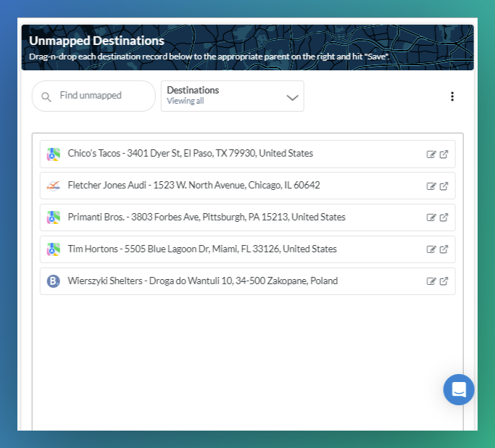Open the three-dot more options menu
The height and width of the screenshot is (448, 495).
[x=452, y=96]
